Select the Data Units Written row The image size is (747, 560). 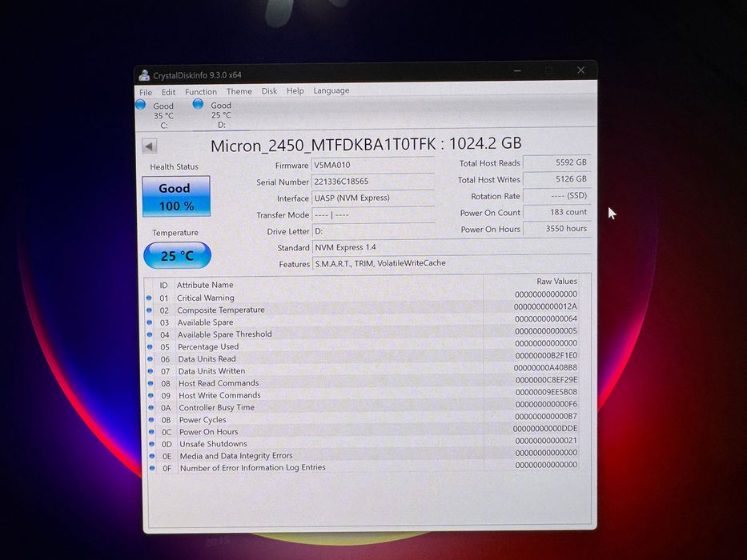click(362, 370)
